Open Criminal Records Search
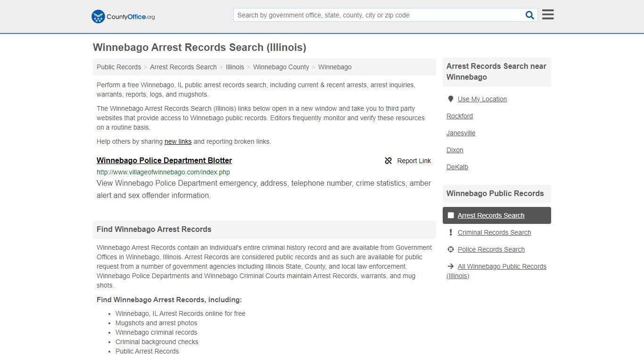This screenshot has width=644, height=362. [494, 232]
